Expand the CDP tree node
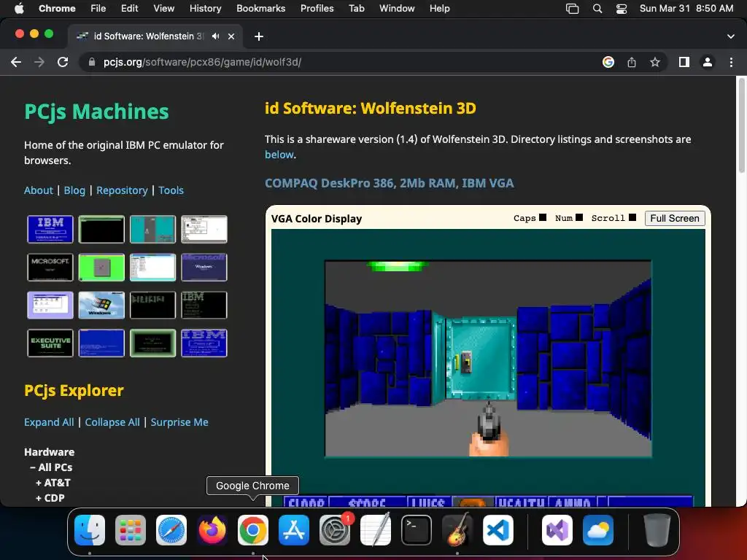747x560 pixels. pyautogui.click(x=50, y=497)
